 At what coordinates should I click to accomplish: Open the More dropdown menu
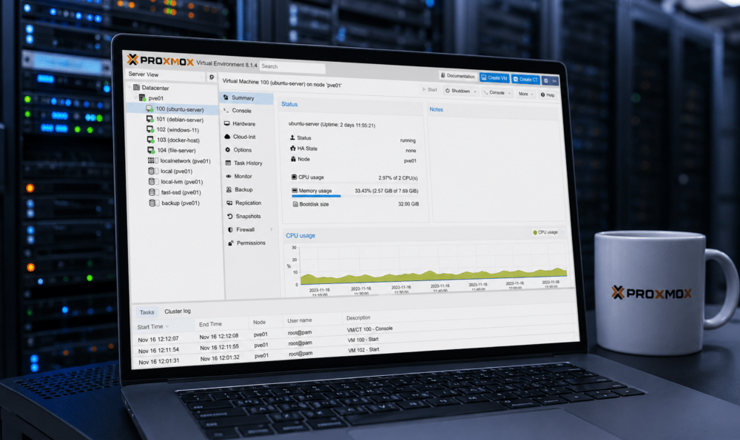click(x=526, y=94)
